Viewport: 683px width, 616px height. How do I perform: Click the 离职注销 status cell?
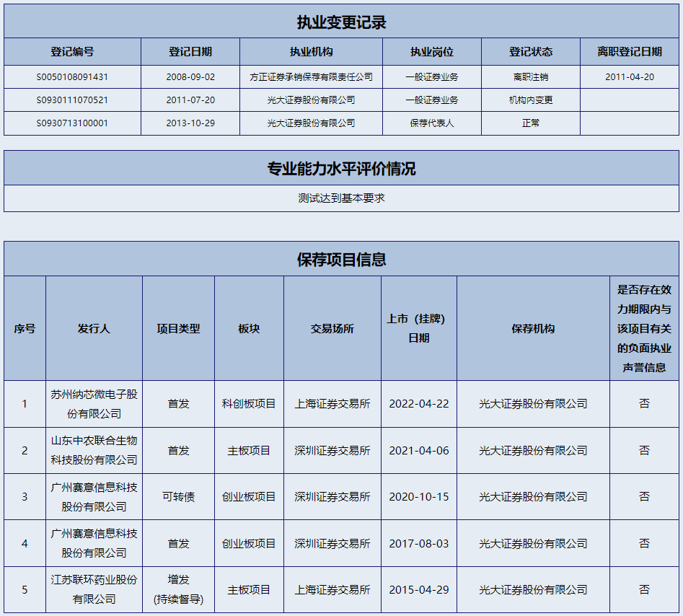click(531, 77)
